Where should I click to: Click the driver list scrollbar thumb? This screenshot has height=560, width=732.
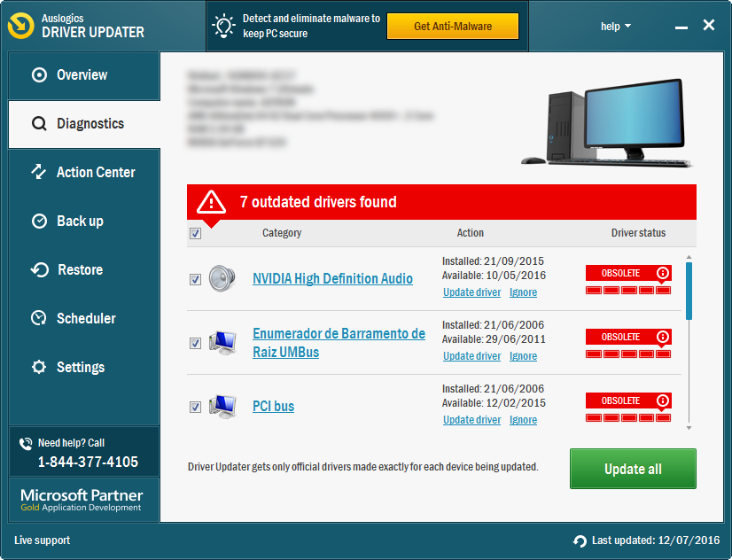689,292
